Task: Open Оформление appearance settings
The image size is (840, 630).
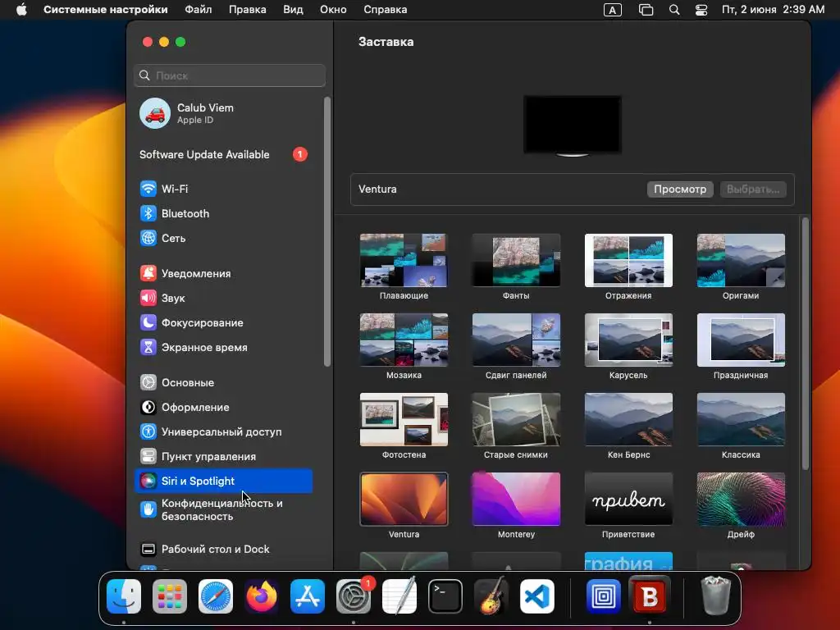Action: point(223,407)
